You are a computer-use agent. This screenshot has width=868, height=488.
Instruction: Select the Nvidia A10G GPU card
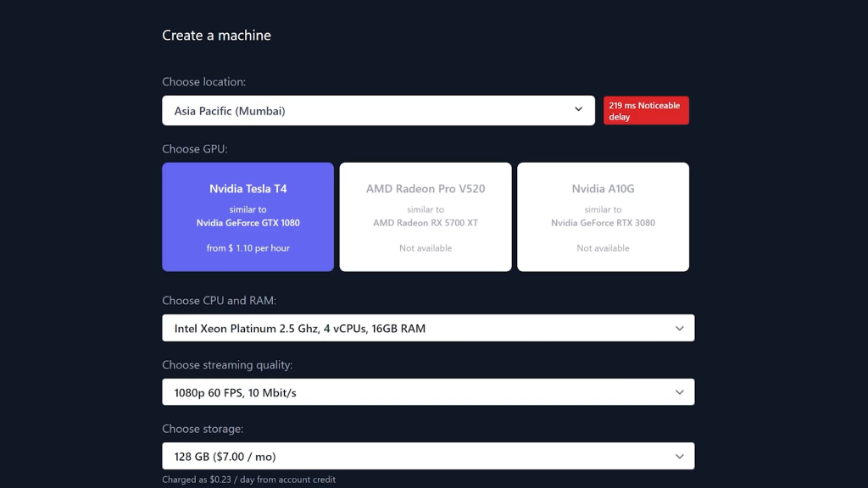[x=603, y=217]
